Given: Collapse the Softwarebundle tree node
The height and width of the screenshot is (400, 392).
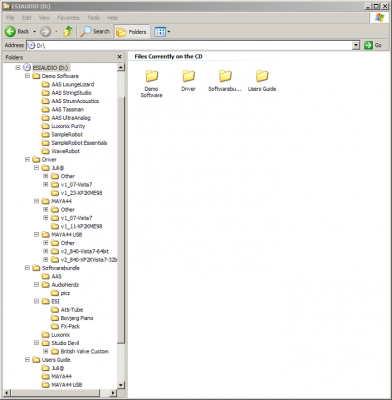Looking at the screenshot, I should click(27, 268).
